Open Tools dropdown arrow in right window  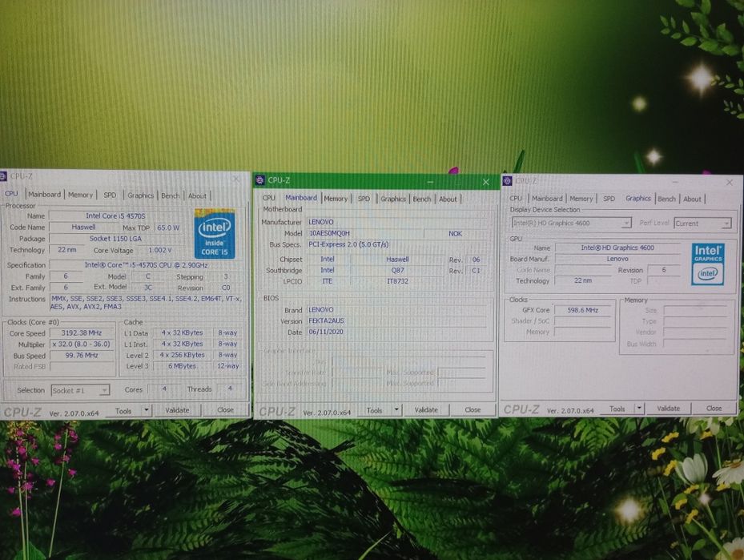coord(639,408)
